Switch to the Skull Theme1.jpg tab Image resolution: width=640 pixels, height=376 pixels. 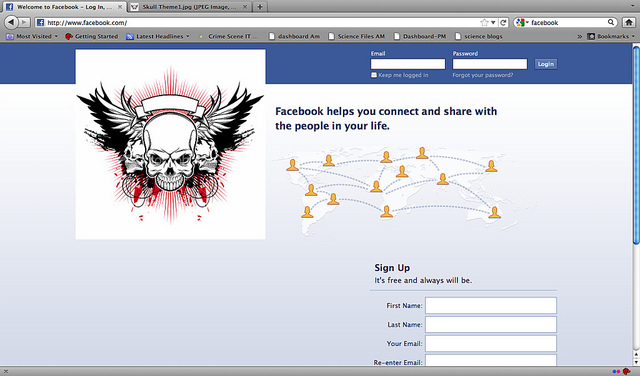(x=189, y=7)
